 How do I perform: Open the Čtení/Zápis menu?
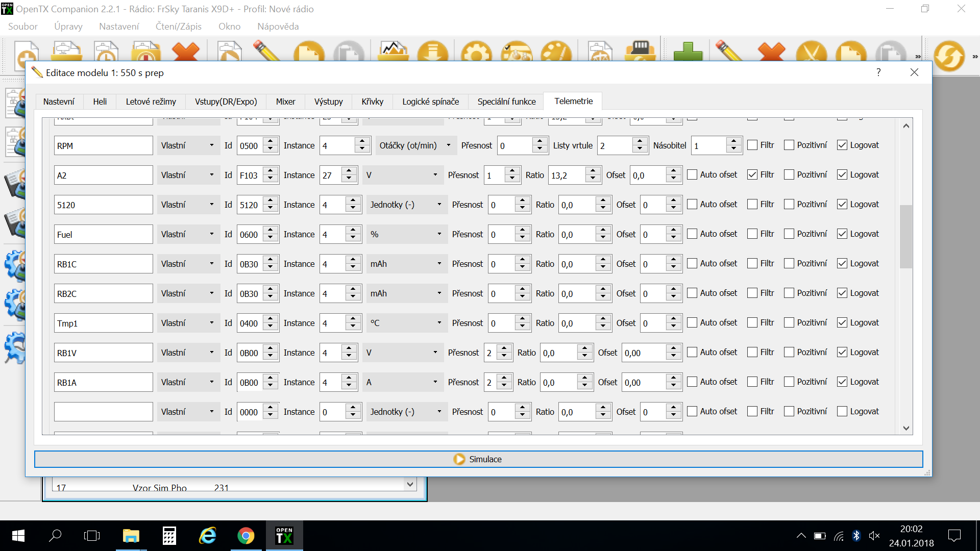(x=178, y=27)
